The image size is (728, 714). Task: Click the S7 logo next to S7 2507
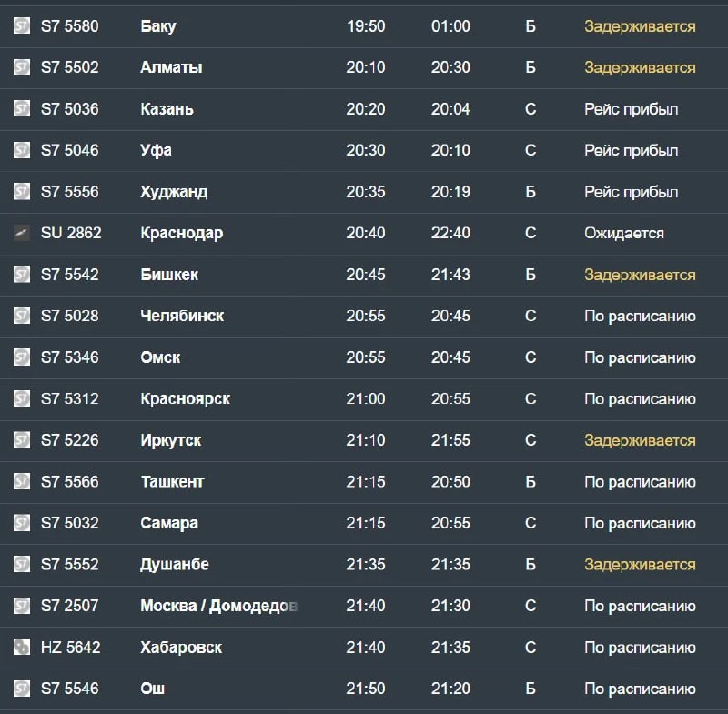pos(21,606)
